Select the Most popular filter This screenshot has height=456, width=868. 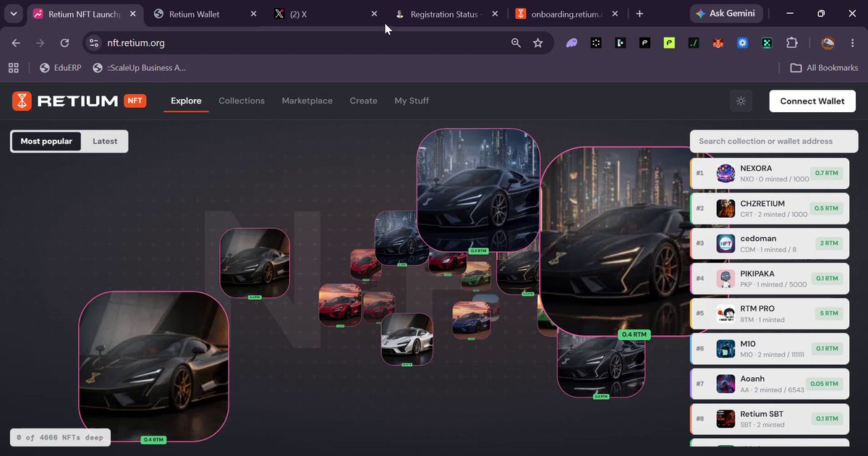pos(46,141)
